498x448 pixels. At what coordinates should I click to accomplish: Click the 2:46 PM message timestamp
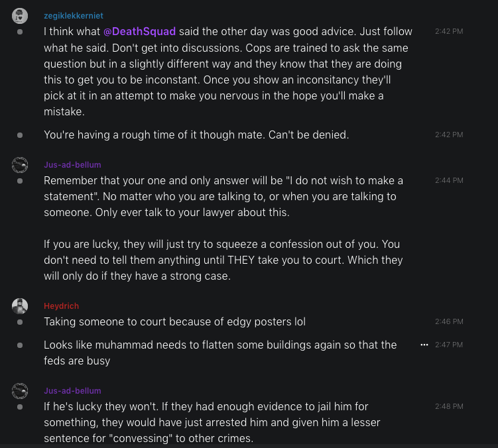449,322
